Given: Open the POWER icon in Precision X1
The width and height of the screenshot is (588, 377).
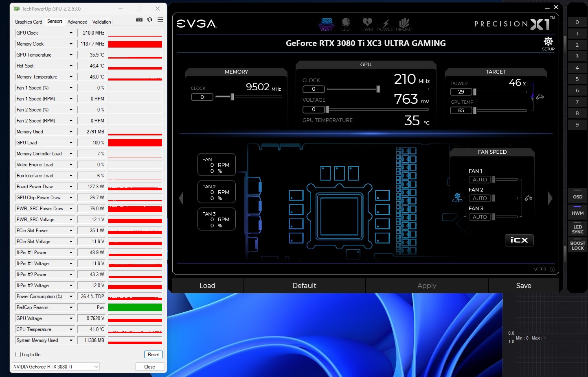Looking at the screenshot, I should click(x=385, y=24).
